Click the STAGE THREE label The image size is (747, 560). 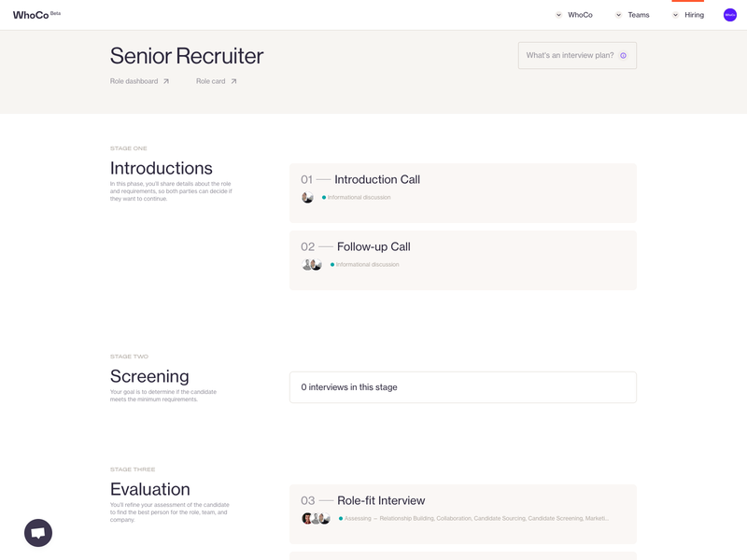133,469
